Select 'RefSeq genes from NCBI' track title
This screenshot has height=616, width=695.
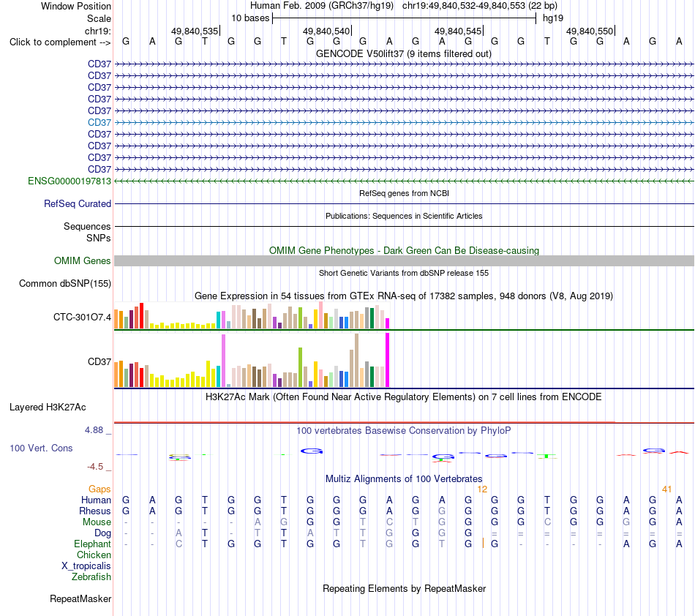point(405,193)
